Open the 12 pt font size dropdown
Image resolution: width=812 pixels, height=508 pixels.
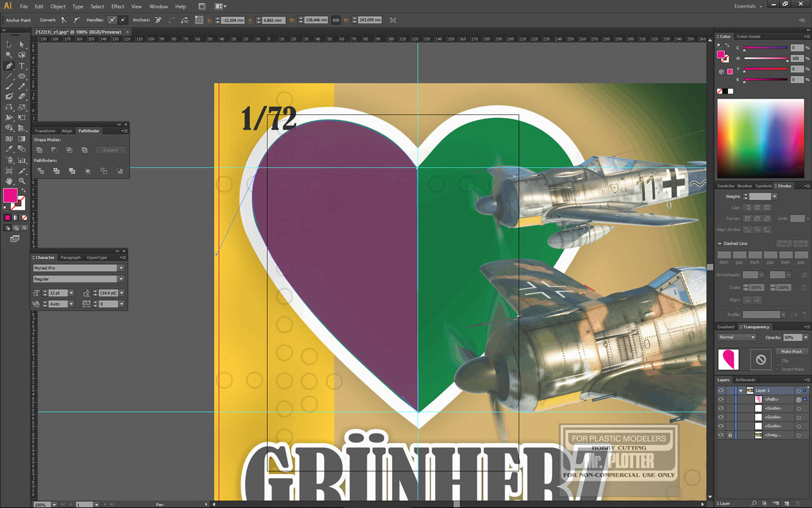point(71,293)
